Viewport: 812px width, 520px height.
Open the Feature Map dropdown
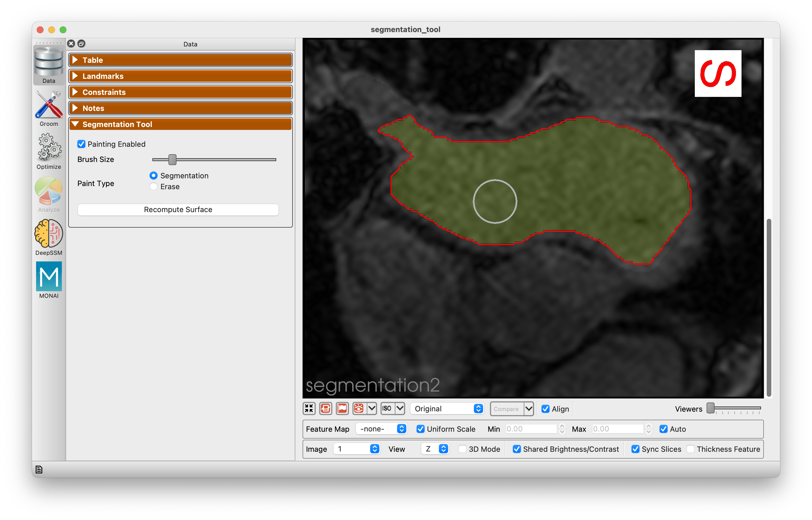click(x=382, y=429)
